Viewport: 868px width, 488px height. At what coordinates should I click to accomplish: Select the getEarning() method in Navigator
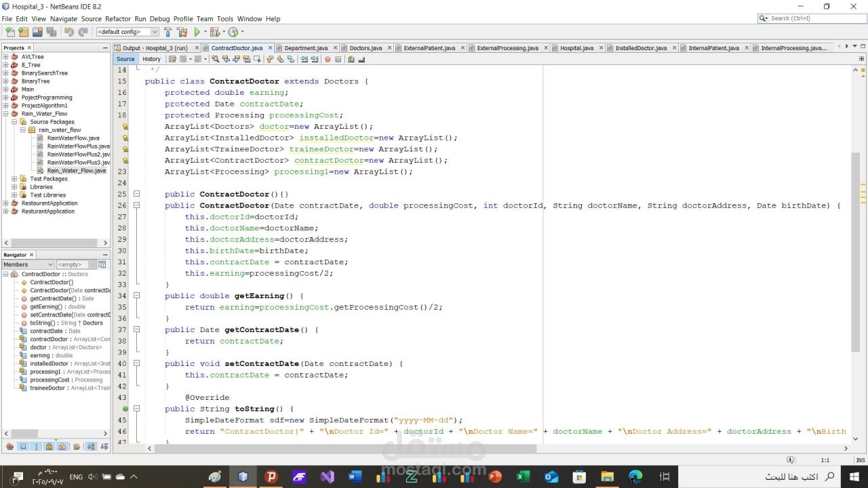[x=49, y=306]
